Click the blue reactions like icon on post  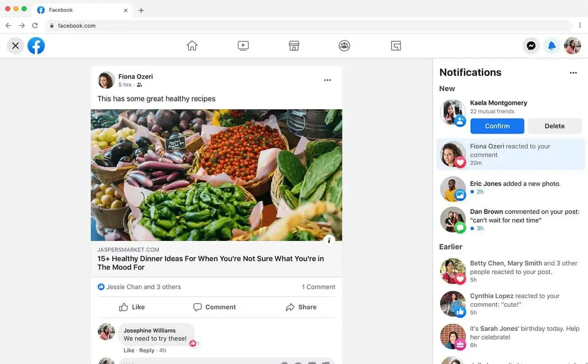click(101, 287)
